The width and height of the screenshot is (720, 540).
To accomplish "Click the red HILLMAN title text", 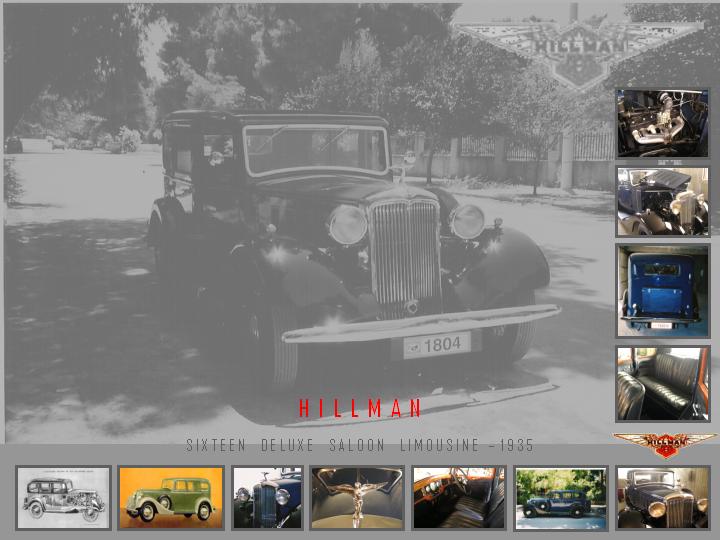I will (x=360, y=408).
